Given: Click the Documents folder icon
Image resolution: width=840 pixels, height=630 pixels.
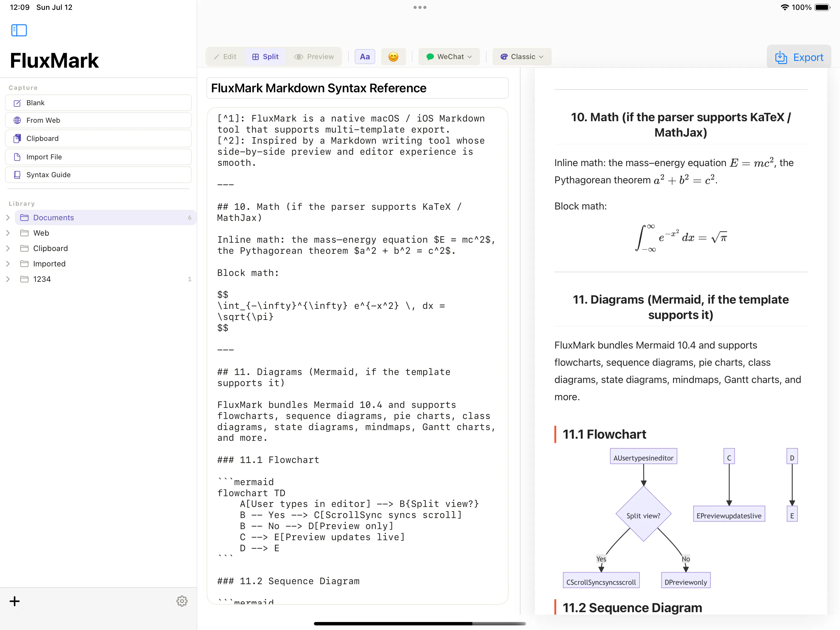Looking at the screenshot, I should 24,218.
